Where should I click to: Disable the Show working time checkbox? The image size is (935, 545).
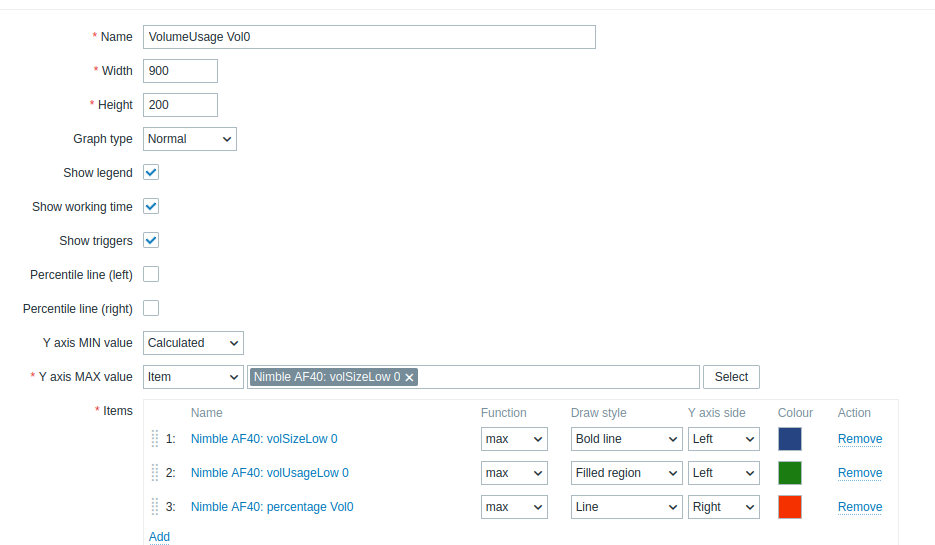(x=151, y=206)
